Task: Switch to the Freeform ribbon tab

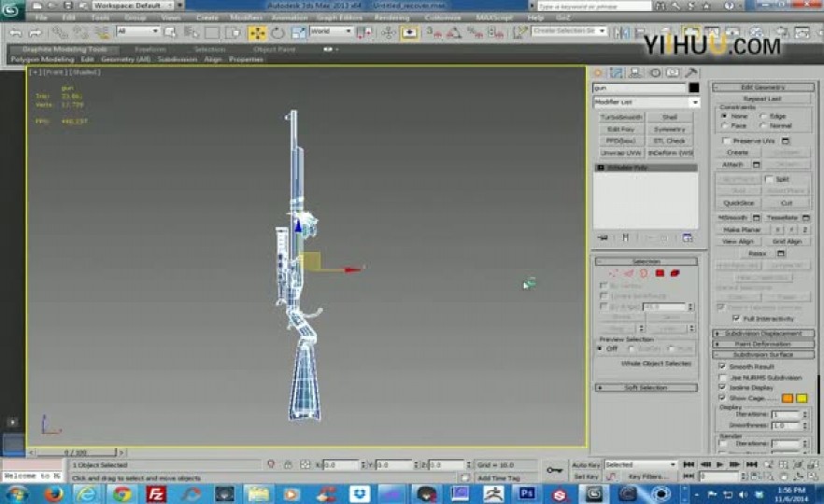Action: pyautogui.click(x=150, y=49)
